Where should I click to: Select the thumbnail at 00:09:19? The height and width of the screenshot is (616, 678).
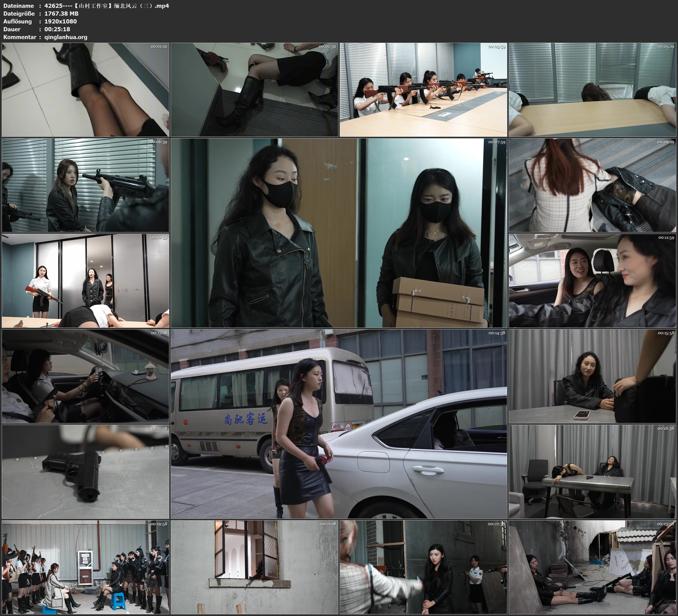pyautogui.click(x=592, y=185)
